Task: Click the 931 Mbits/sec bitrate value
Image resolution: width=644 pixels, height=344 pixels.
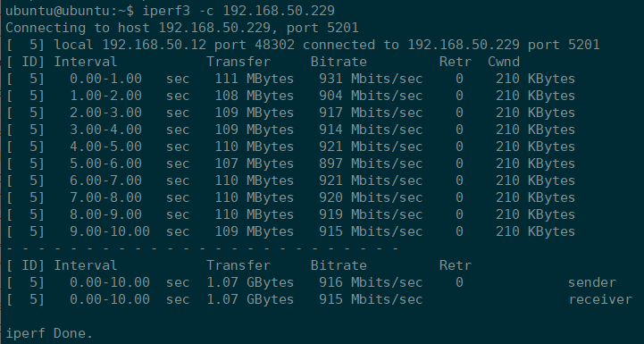Action: (371, 79)
